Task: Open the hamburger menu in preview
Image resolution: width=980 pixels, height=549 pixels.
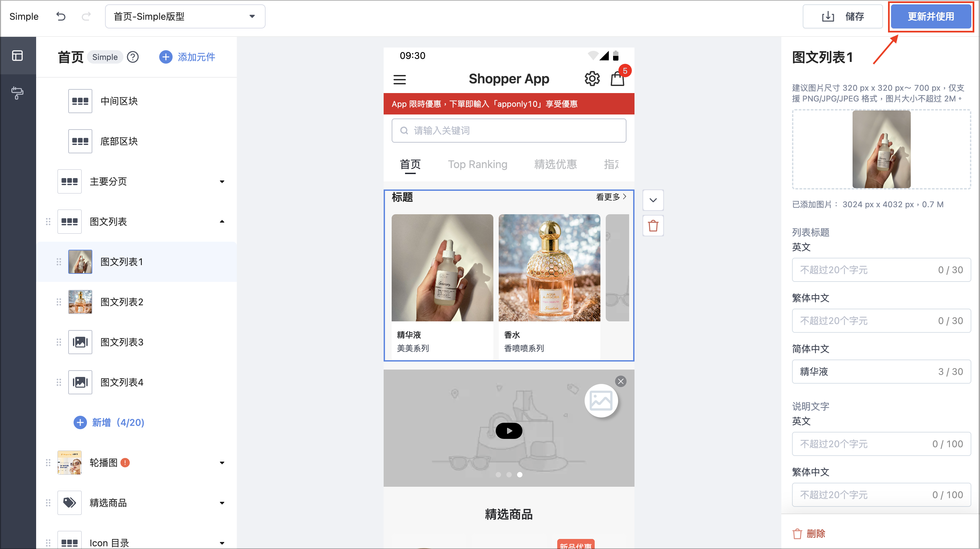Action: (x=399, y=80)
